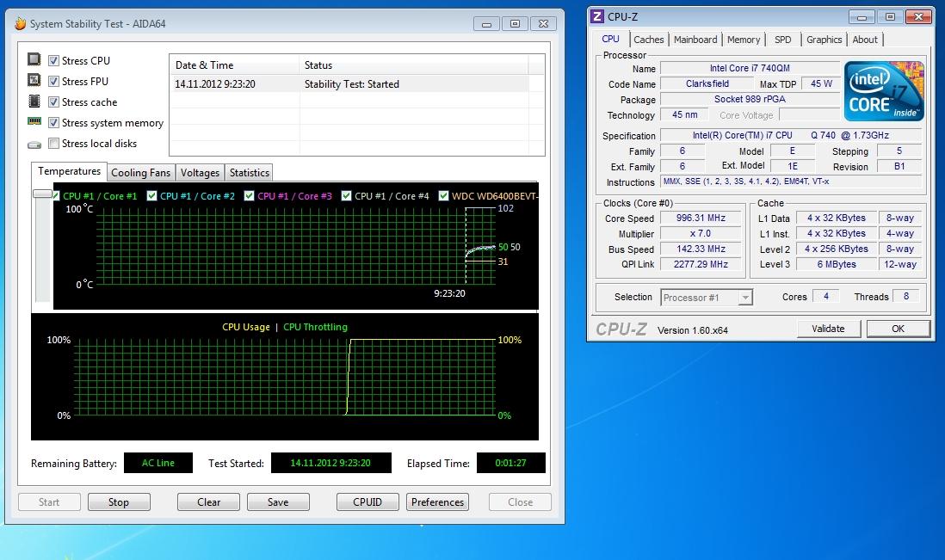
Task: Click the disk drive icon beside Stress local disks
Action: point(34,145)
